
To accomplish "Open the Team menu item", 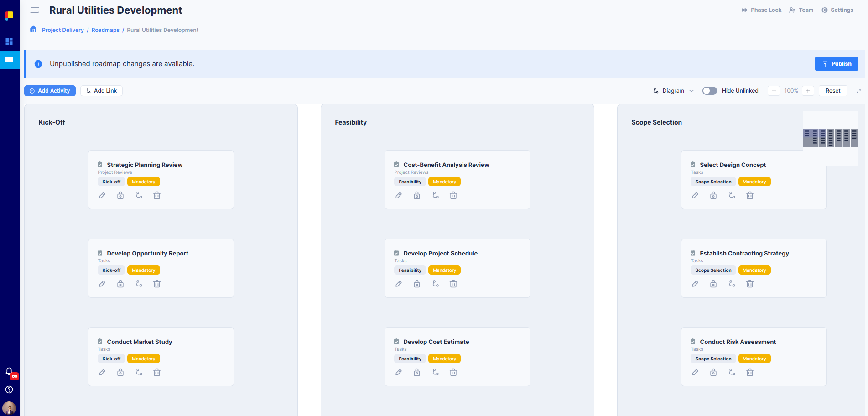I will point(801,10).
